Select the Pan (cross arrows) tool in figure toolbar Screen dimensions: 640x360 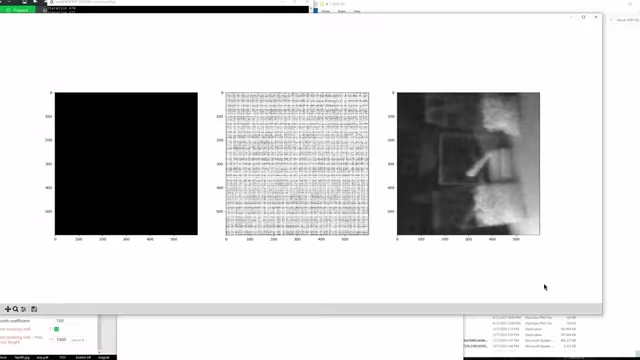pyautogui.click(x=8, y=309)
